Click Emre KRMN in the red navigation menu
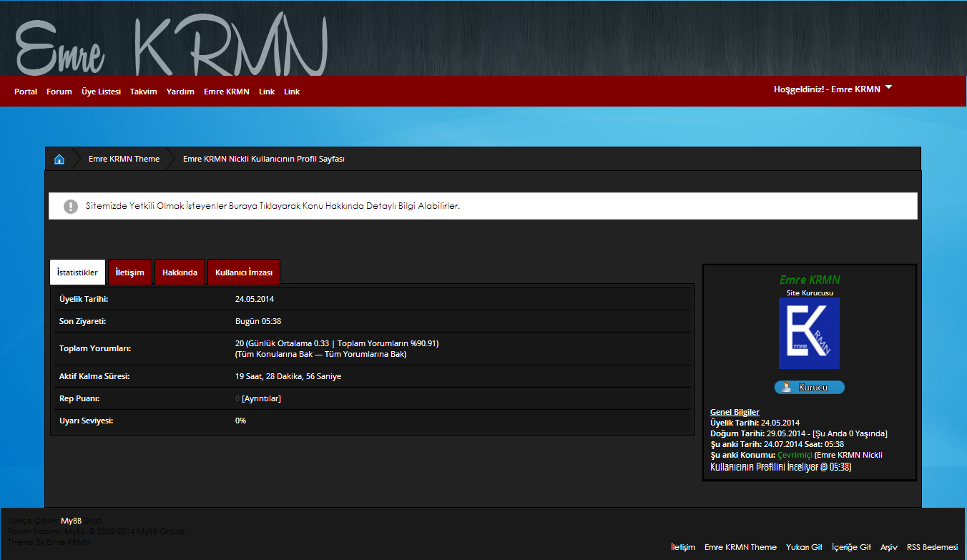The width and height of the screenshot is (967, 560). click(x=226, y=92)
